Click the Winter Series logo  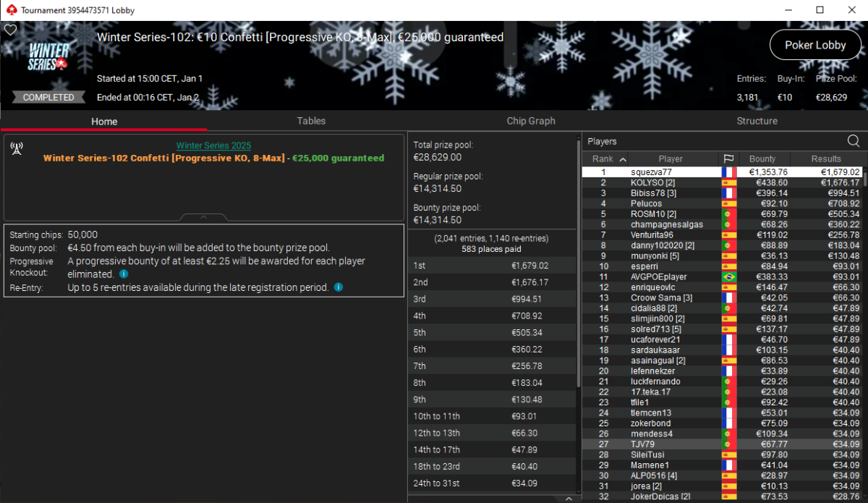click(49, 56)
